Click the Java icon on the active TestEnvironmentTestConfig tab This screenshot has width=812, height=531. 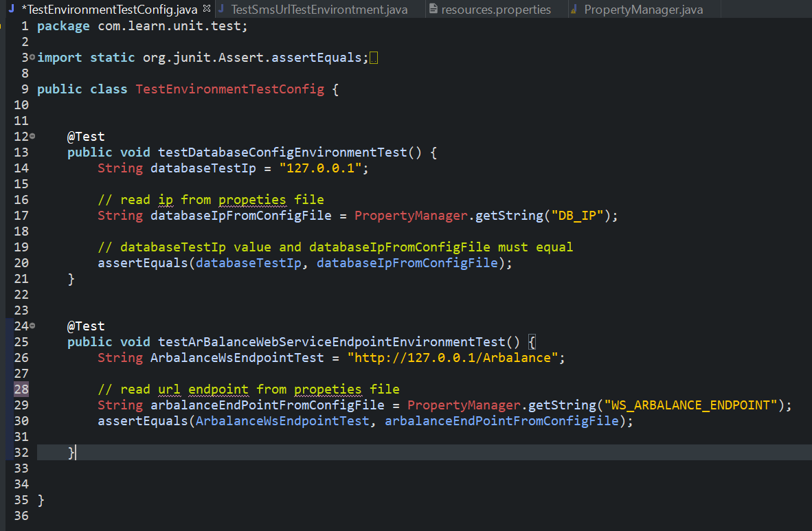tap(11, 10)
